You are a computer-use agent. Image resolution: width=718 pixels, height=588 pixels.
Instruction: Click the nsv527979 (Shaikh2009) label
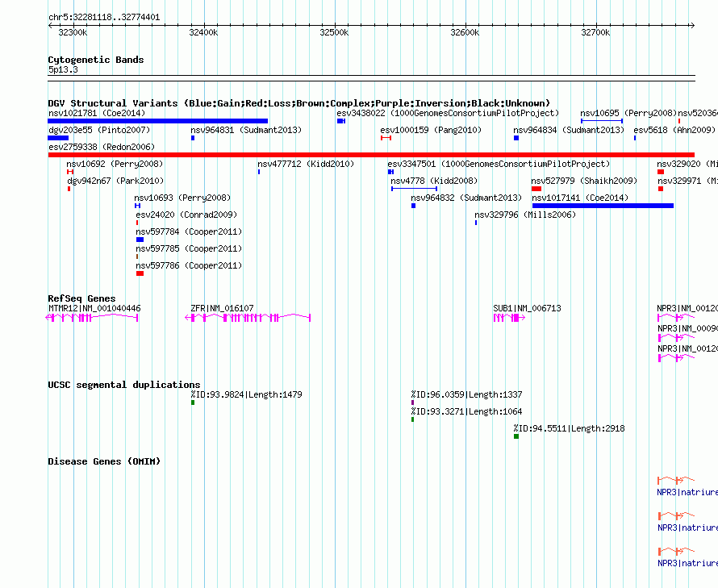click(x=584, y=181)
